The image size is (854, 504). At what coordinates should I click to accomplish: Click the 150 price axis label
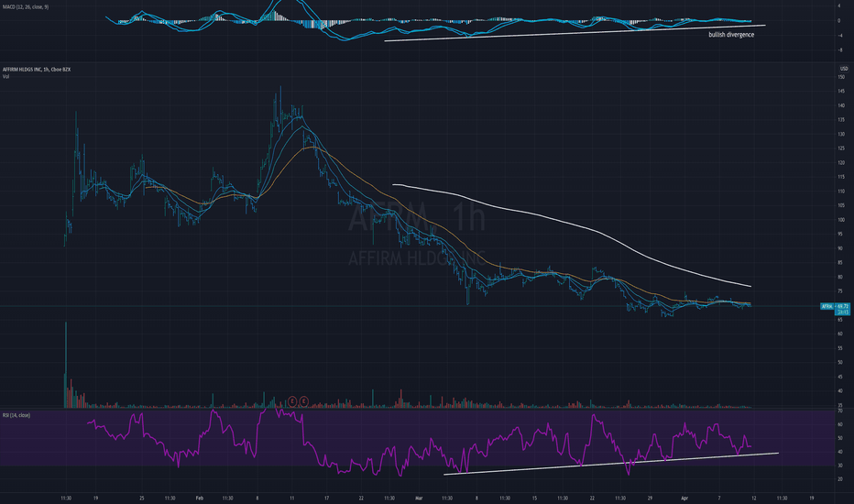tap(841, 77)
